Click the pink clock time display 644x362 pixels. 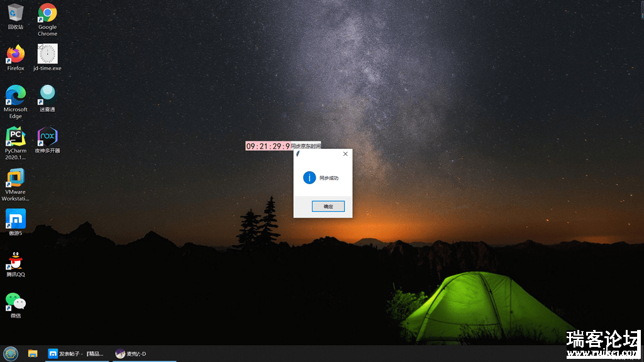point(268,146)
